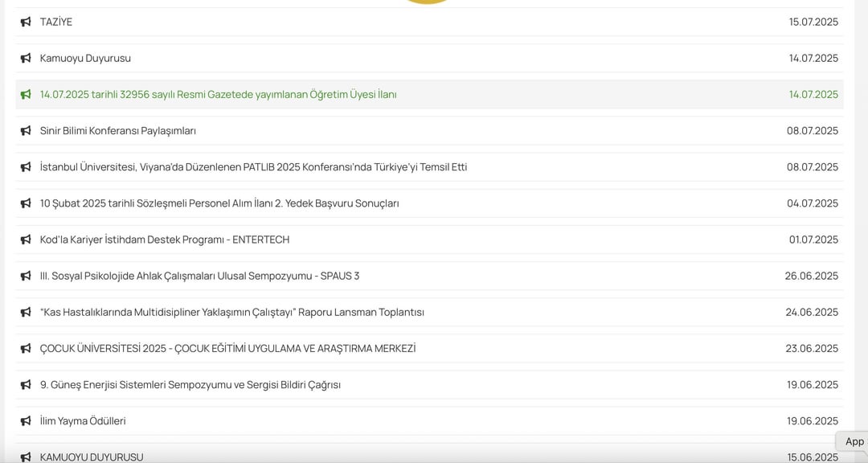Click megaphone icon beside SPAUS 3 symposium
Screen dimensions: 868x463
click(x=26, y=276)
